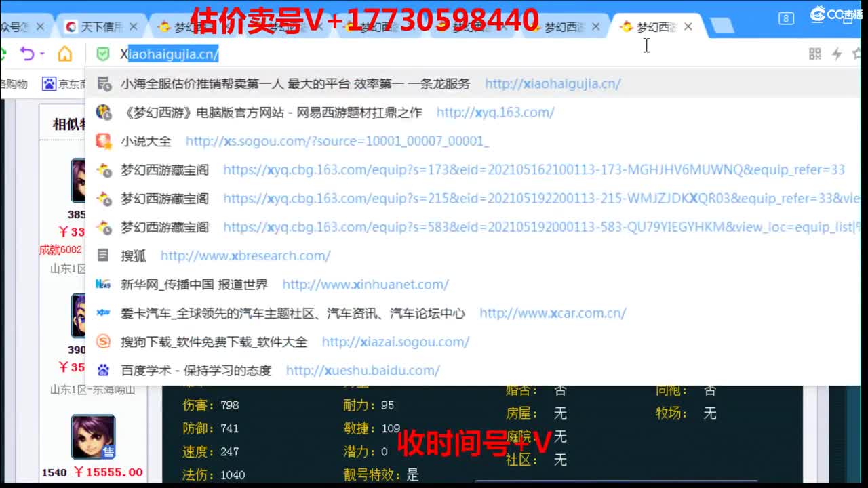Click the QR code icon by the address bar
Screen dimensions: 868x488
pos(815,54)
